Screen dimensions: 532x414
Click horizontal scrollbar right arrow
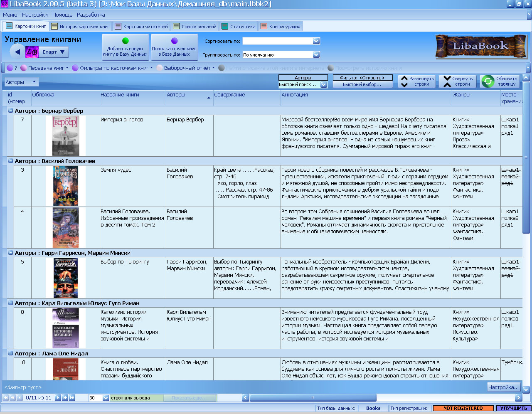coord(518,398)
